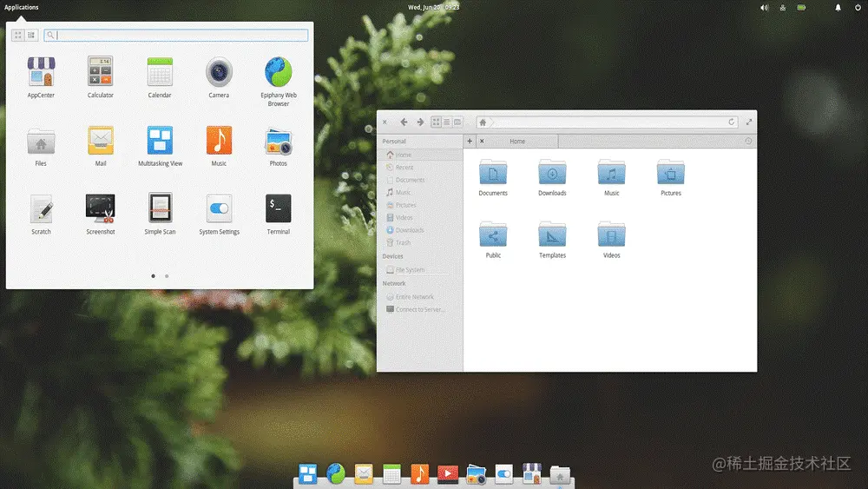Go back in Files window
The height and width of the screenshot is (489, 868).
click(404, 122)
